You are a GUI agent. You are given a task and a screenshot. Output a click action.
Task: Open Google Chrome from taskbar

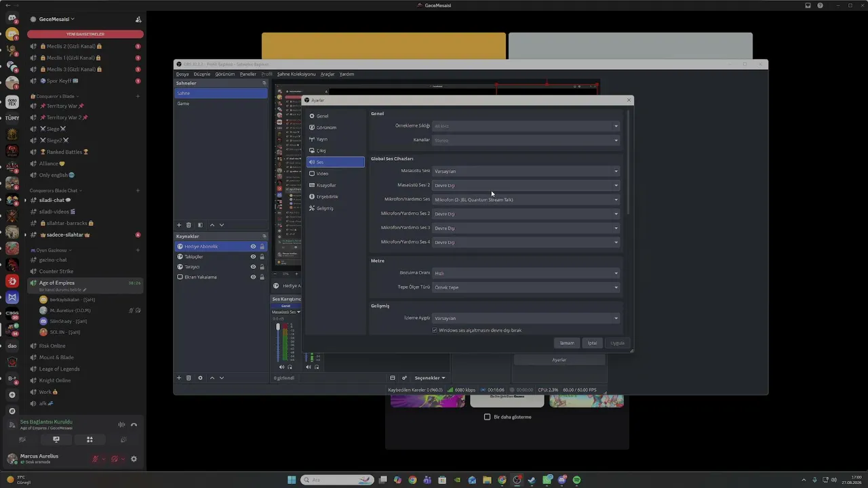coord(412,480)
